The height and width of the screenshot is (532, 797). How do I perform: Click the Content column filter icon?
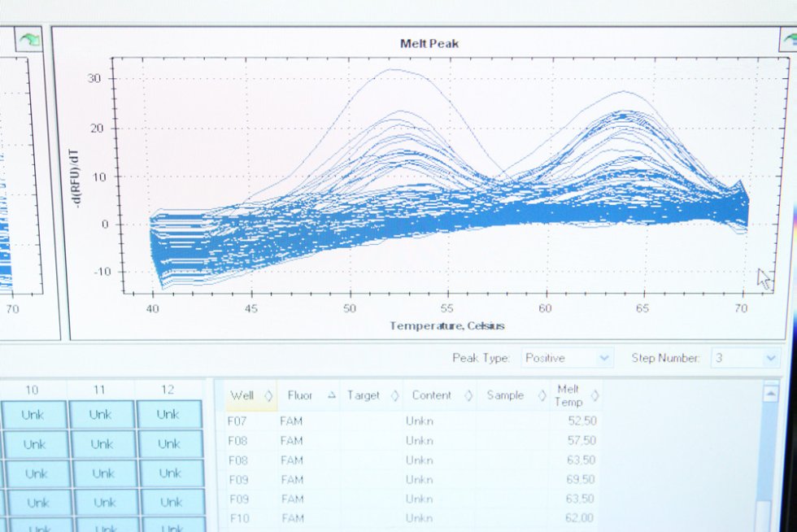click(x=468, y=396)
